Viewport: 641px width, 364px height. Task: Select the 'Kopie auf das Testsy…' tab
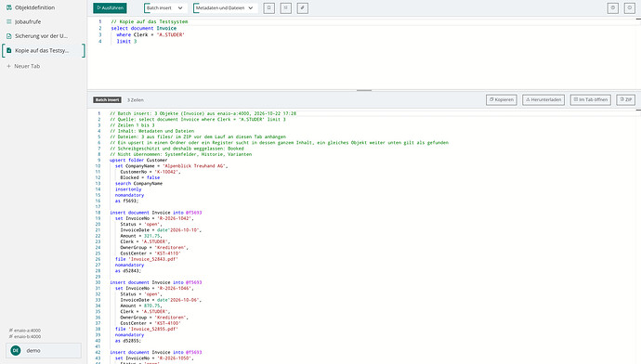(43, 51)
